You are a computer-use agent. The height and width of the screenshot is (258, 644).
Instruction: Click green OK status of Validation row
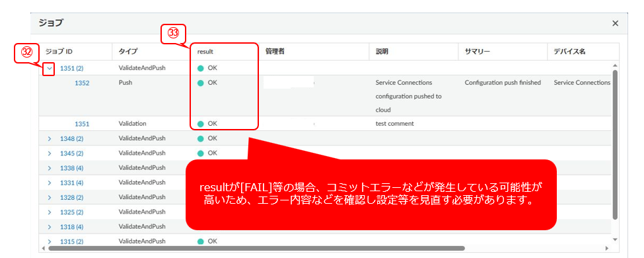click(x=207, y=124)
